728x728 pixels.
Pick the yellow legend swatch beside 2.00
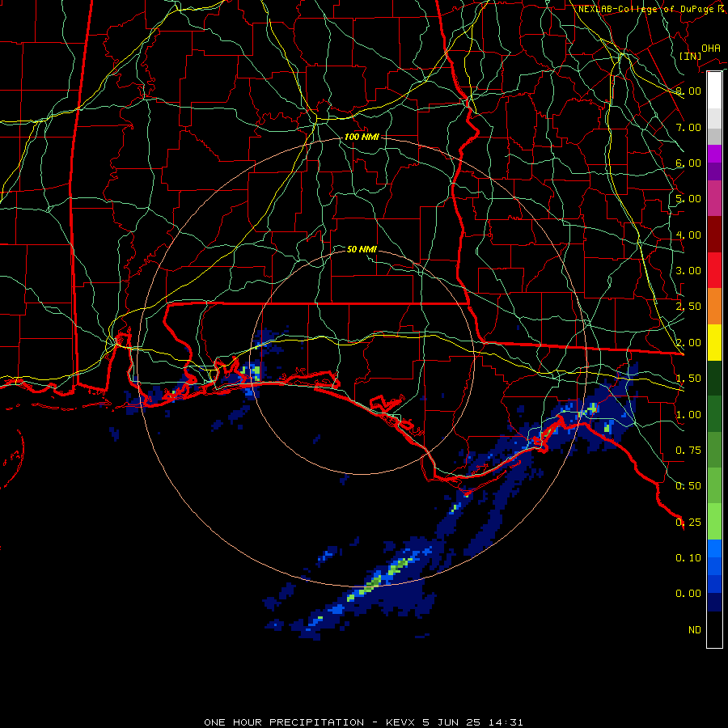714,342
